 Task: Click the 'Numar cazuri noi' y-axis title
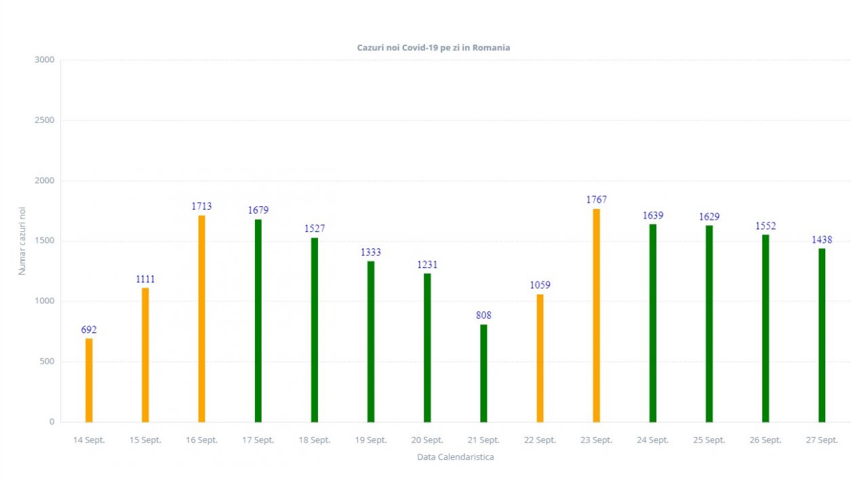[22, 240]
